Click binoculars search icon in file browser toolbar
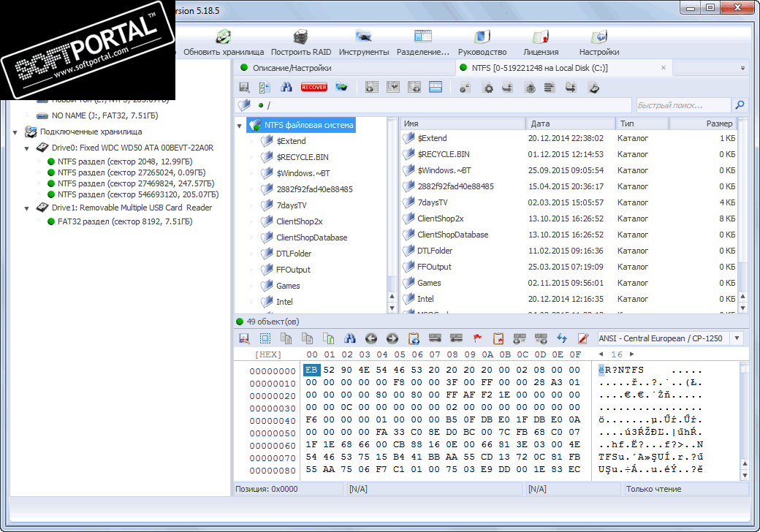The image size is (760, 532). (x=286, y=87)
